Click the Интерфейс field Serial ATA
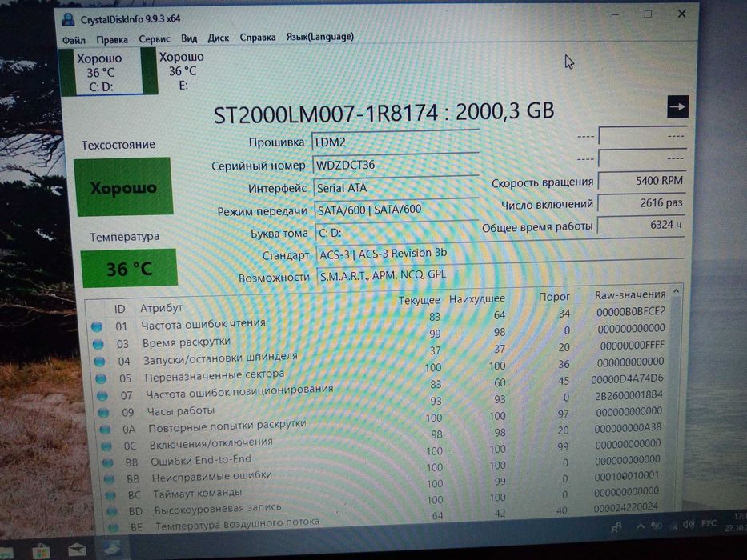747x560 pixels. click(396, 188)
